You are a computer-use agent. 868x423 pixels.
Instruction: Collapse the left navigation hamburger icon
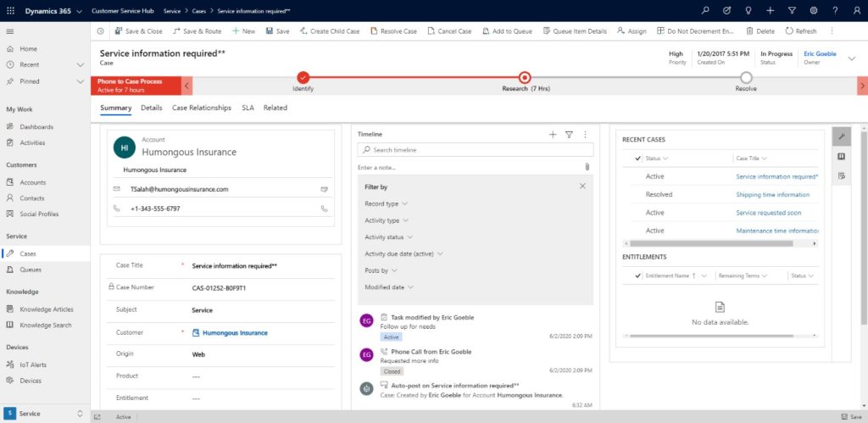[10, 31]
